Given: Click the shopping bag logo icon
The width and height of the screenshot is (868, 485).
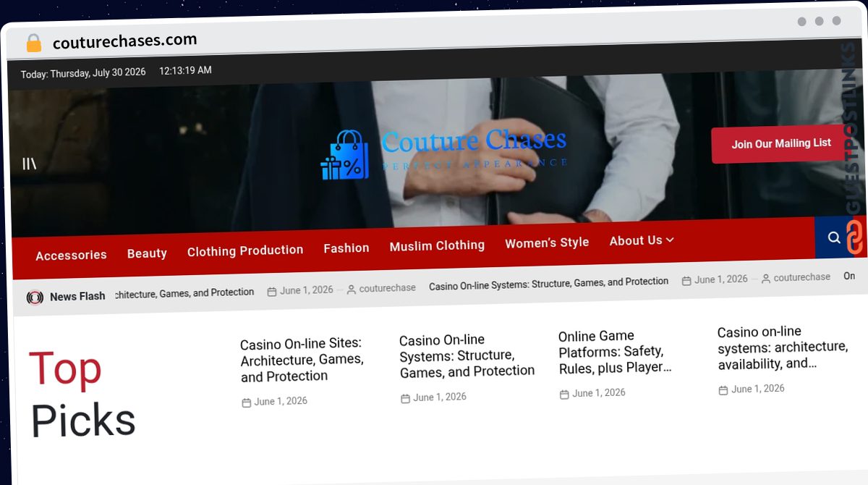Looking at the screenshot, I should [345, 155].
